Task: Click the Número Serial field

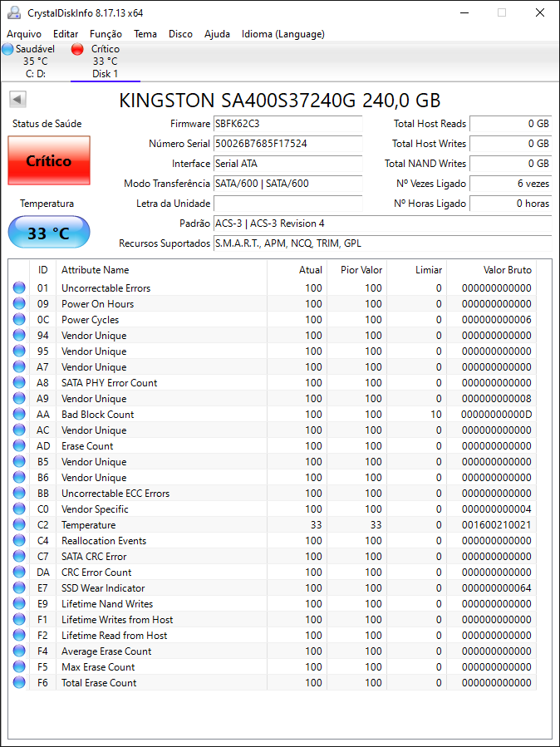Action: pyautogui.click(x=287, y=144)
